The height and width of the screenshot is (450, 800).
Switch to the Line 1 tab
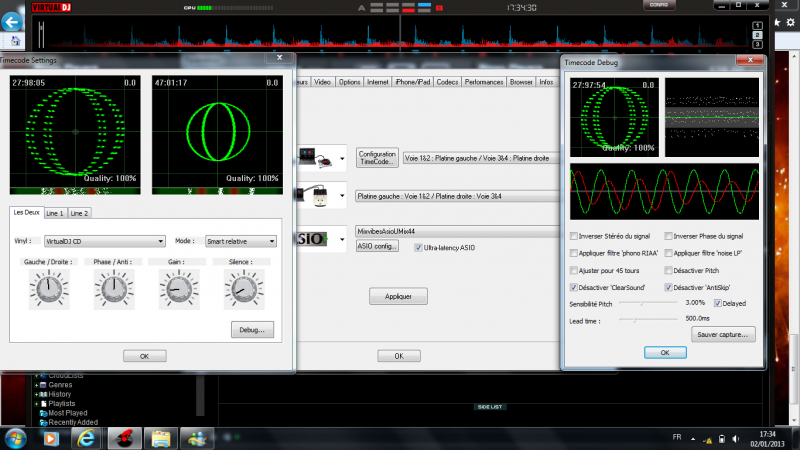[55, 213]
